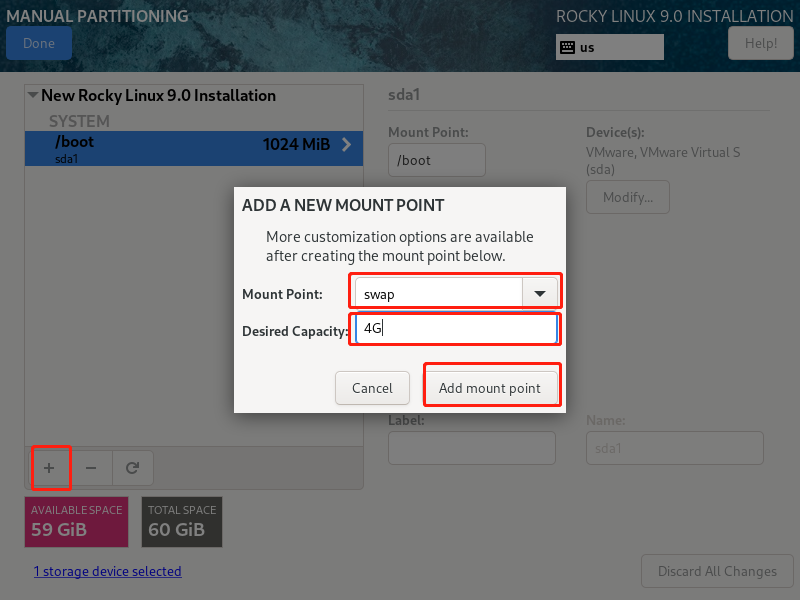Click the /boot Mount Point field in details
The width and height of the screenshot is (800, 600).
pos(436,160)
